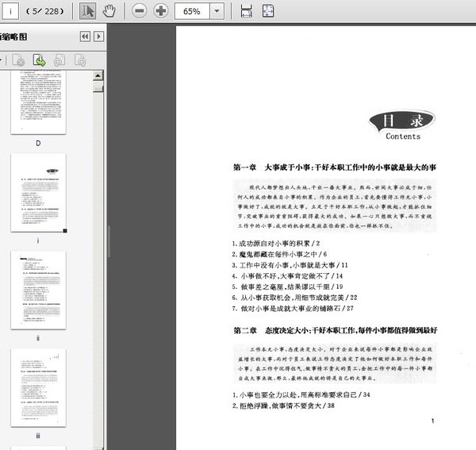Activate the Select tool in the toolbar
Viewport: 476px width, 450px height.
(x=89, y=11)
